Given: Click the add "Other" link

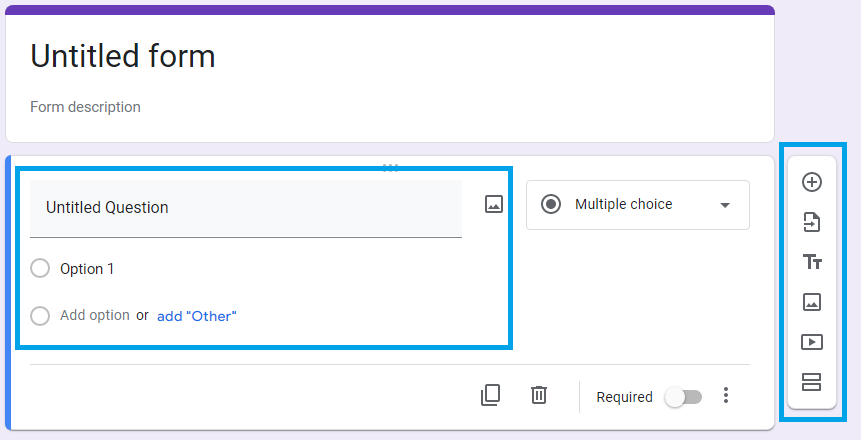Looking at the screenshot, I should pos(197,316).
